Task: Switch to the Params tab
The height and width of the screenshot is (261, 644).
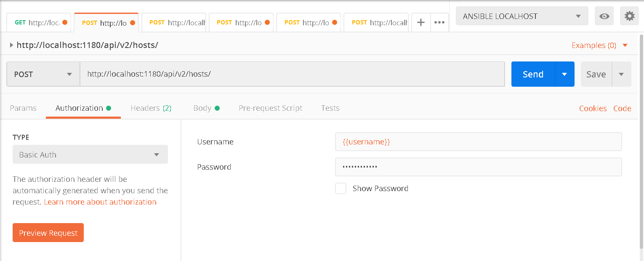Action: click(23, 108)
